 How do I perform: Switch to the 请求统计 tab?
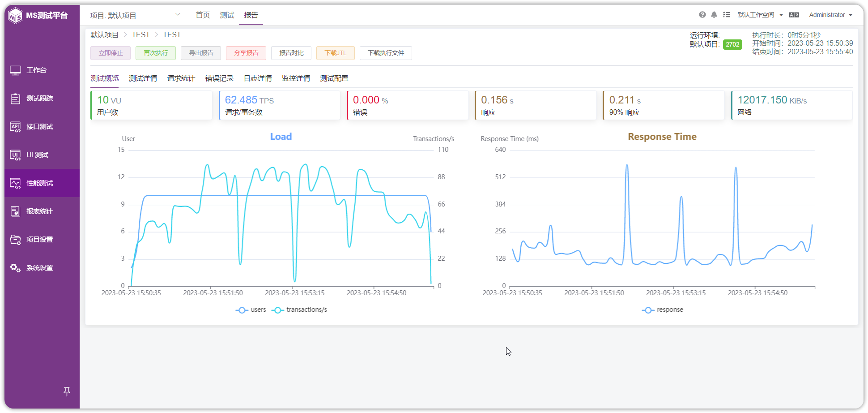pyautogui.click(x=181, y=78)
